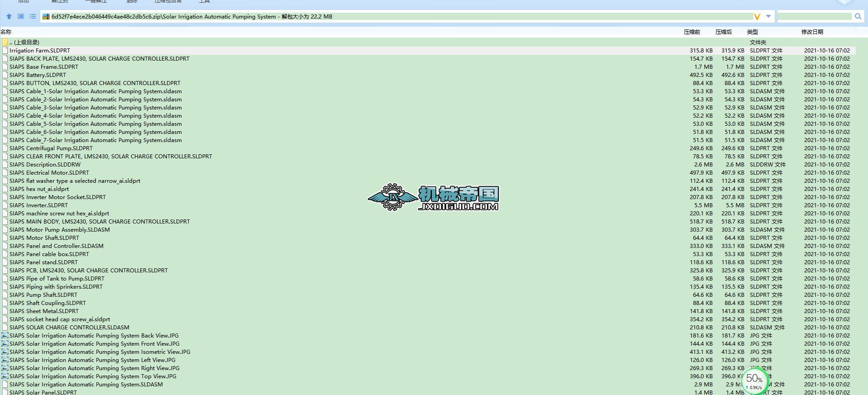Click the file icon of SIAPS Sheet Metal.SLDPRT
The width and height of the screenshot is (868, 395).
(5, 311)
